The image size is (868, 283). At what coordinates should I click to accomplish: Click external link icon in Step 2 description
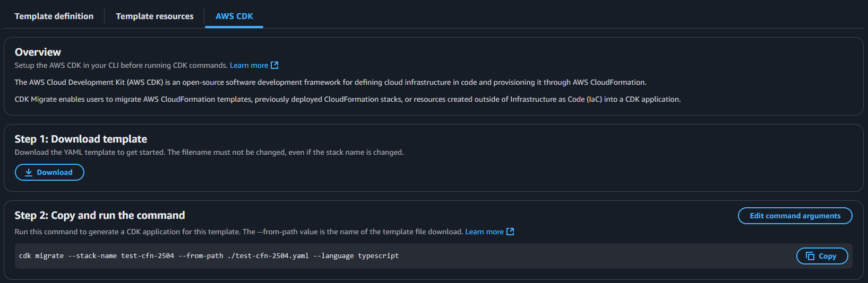point(510,232)
